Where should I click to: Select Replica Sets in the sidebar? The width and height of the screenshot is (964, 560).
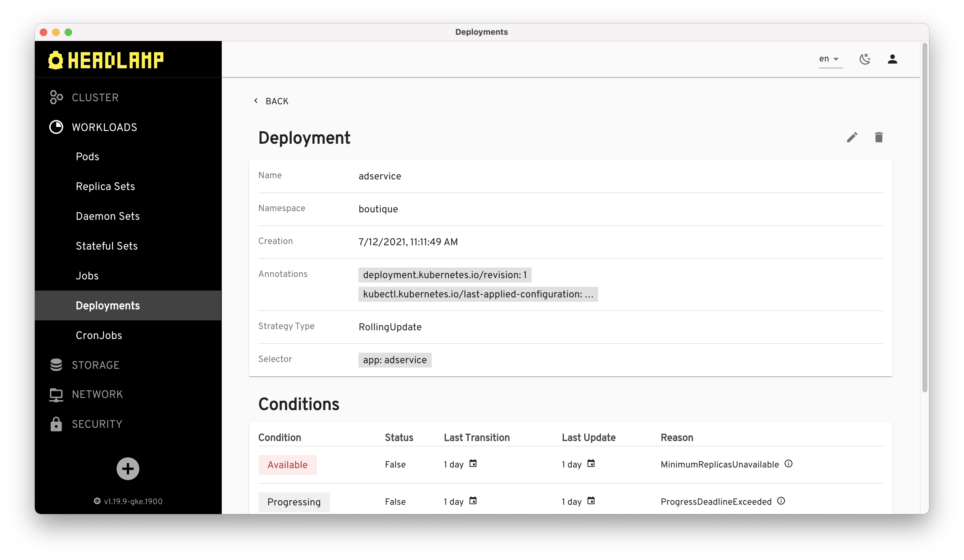(105, 187)
